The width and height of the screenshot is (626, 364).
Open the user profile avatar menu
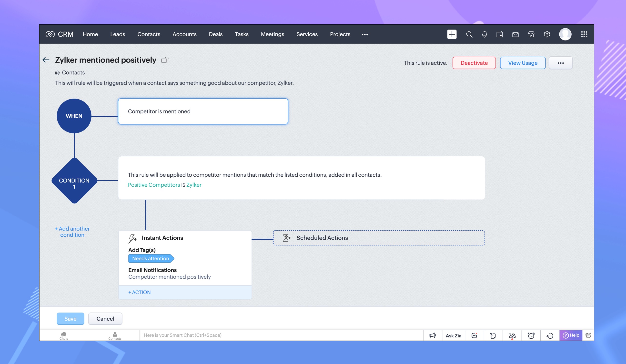coord(565,34)
